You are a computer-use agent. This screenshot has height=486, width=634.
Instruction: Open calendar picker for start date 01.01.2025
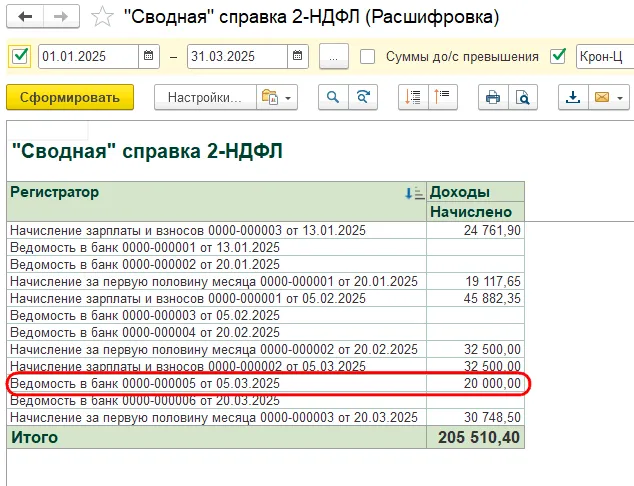click(x=149, y=56)
